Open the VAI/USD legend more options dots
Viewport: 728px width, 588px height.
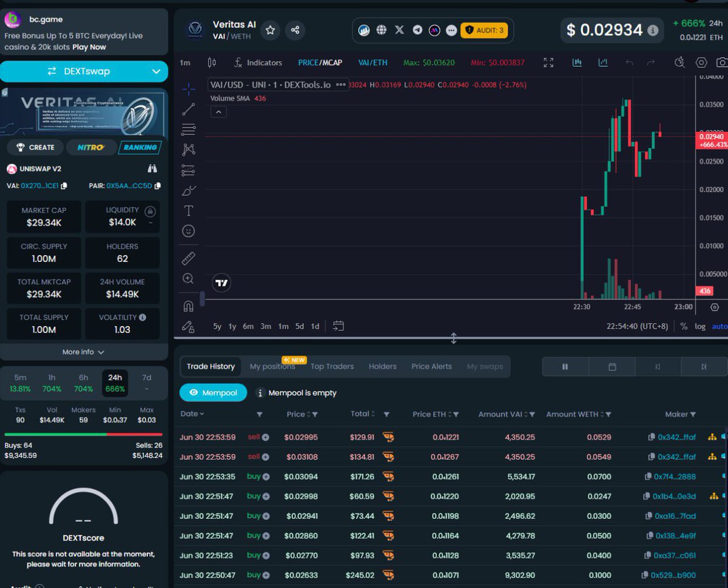click(x=340, y=85)
